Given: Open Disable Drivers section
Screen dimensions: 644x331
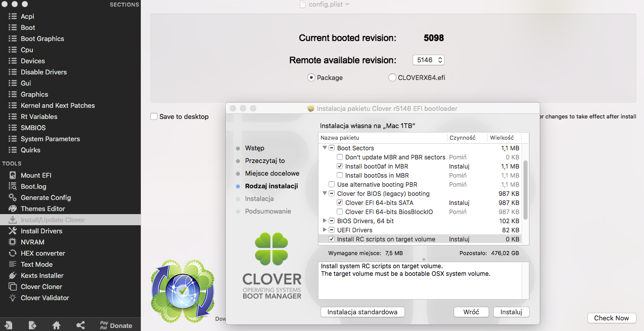Looking at the screenshot, I should pyautogui.click(x=44, y=72).
